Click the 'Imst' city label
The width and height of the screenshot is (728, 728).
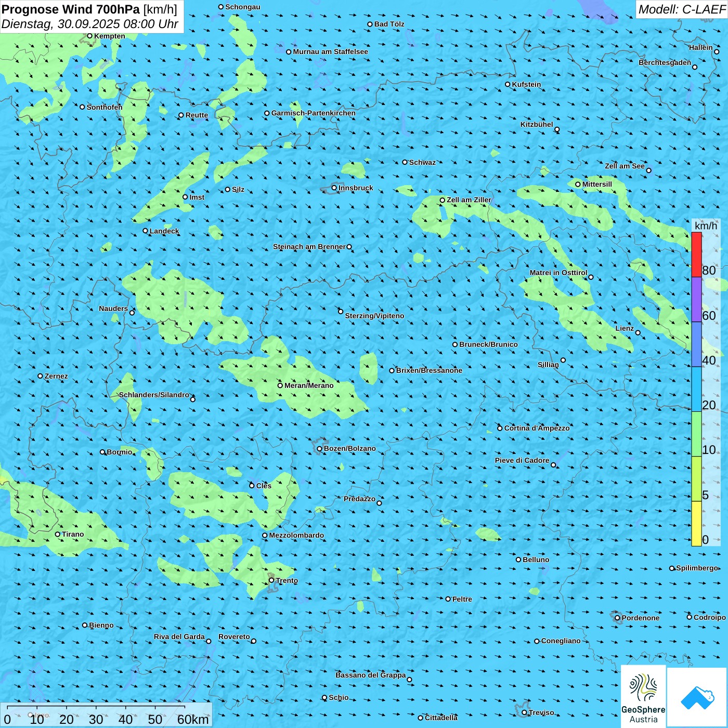pyautogui.click(x=197, y=197)
